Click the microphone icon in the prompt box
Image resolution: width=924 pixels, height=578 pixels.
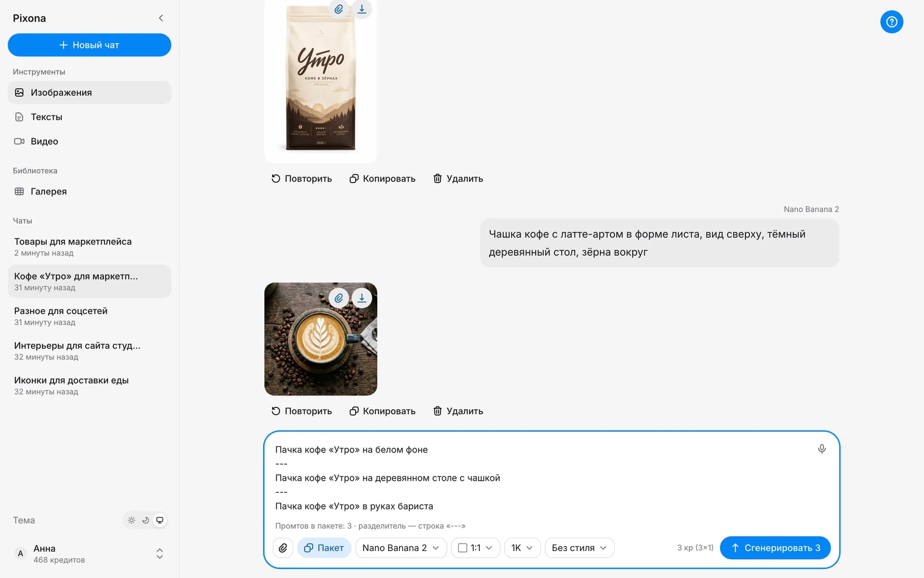click(821, 449)
